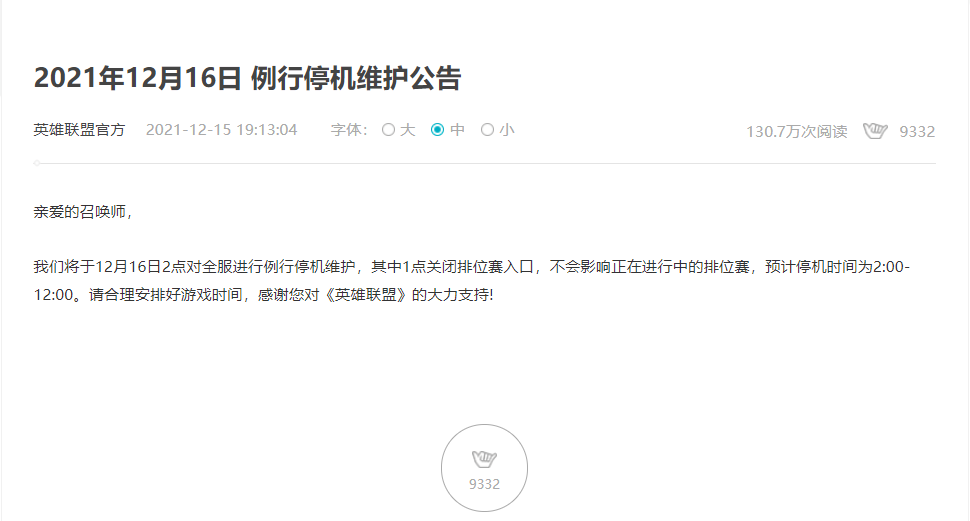
Task: Click the like hand icon in header
Action: (875, 131)
